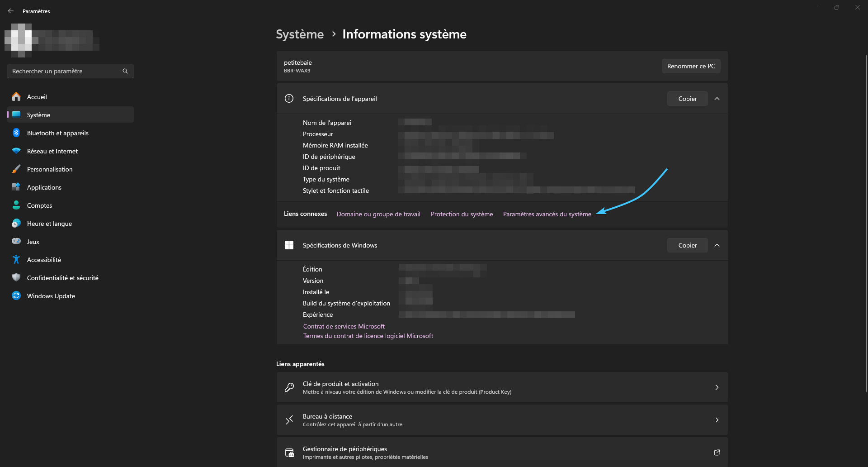The height and width of the screenshot is (467, 868).
Task: Click the search magnifier icon
Action: [125, 71]
